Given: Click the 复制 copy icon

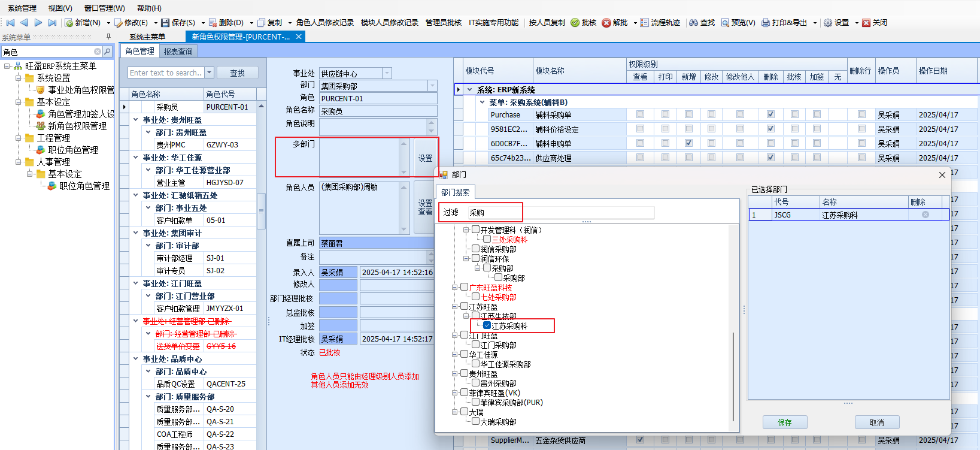Looking at the screenshot, I should (261, 23).
